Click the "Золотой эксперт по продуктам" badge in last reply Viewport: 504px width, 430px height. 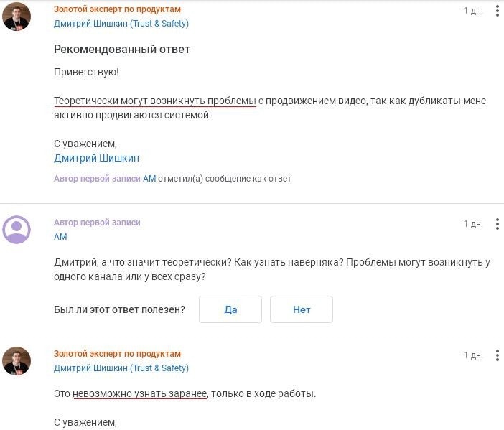[117, 354]
